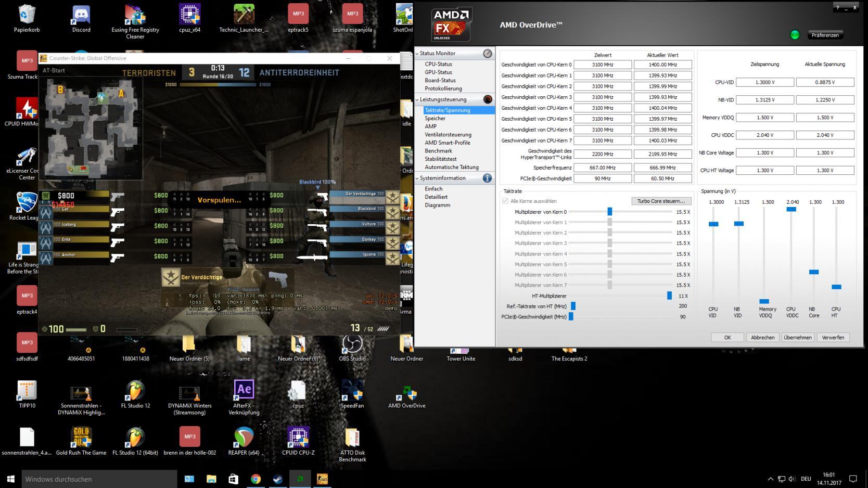Screen dimensions: 868x488
Task: Click the Verwerfen button
Action: tap(833, 338)
